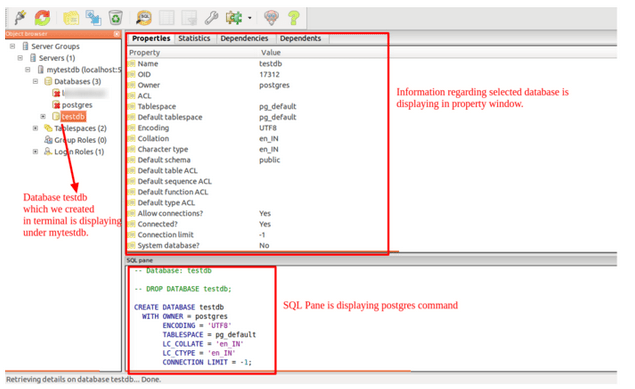Image resolution: width=635 pixels, height=389 pixels.
Task: Refresh the selected object with the toolbar refresh icon
Action: [x=42, y=17]
